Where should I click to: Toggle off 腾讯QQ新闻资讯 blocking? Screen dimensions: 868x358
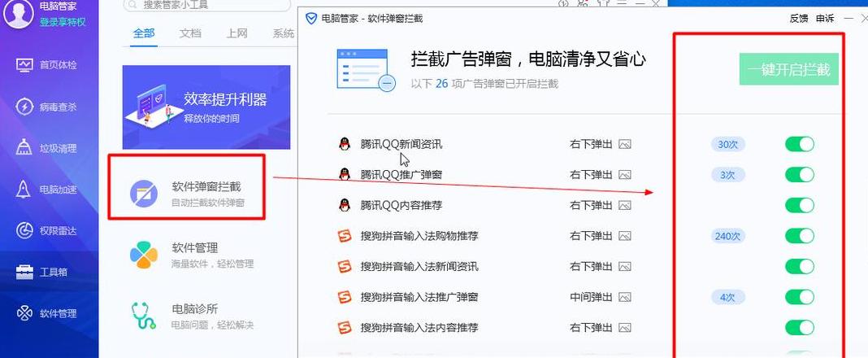click(x=800, y=145)
